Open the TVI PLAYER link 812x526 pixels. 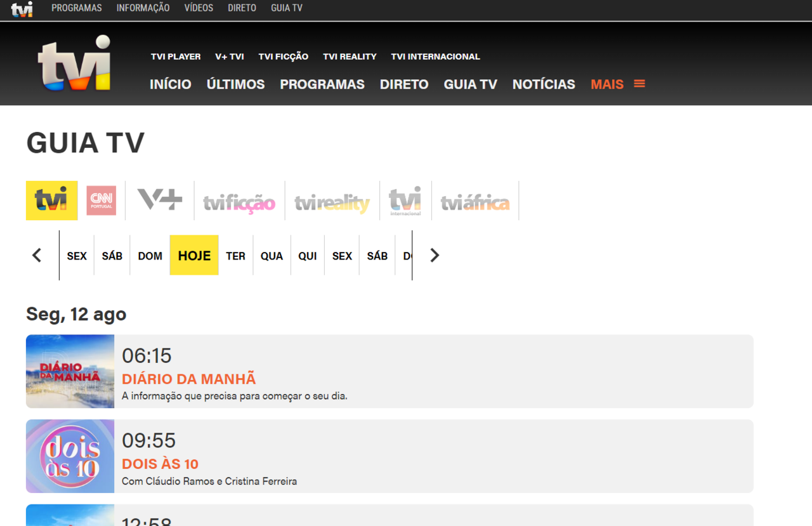pos(176,56)
